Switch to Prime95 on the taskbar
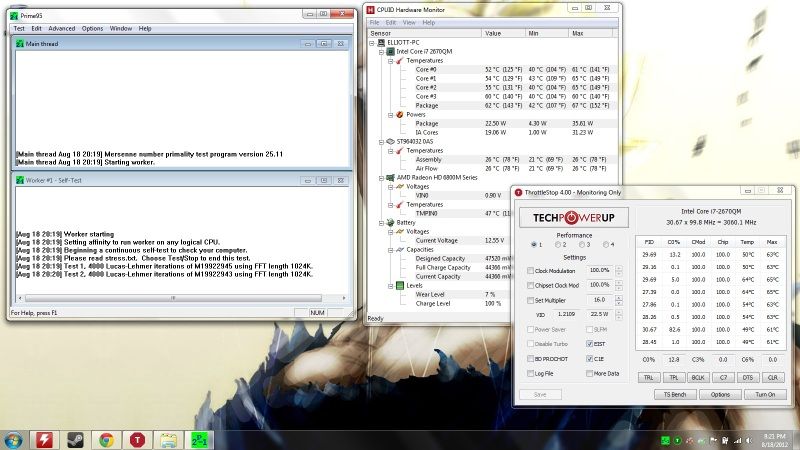Screen dimensions: 800x450 click(199, 440)
